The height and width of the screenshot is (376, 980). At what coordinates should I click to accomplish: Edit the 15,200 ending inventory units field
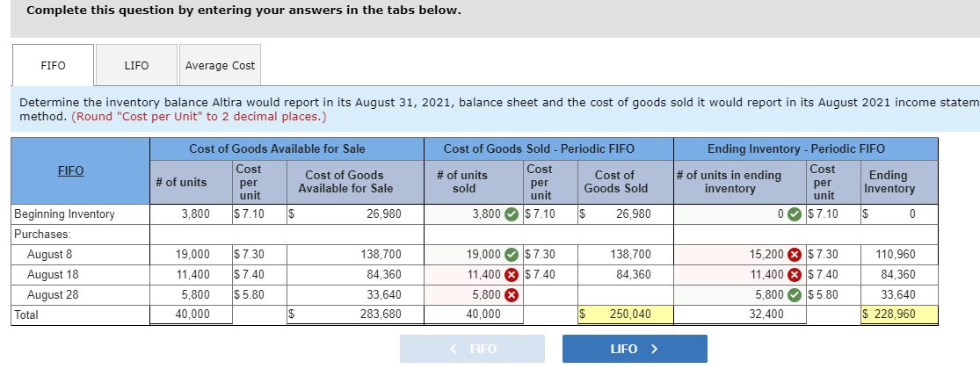click(x=740, y=254)
